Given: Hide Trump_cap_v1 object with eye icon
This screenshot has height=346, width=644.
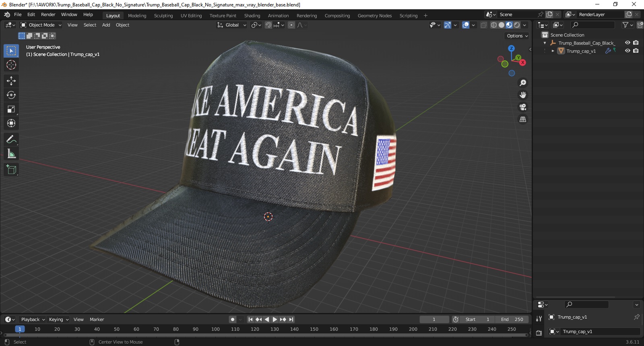Looking at the screenshot, I should click(x=627, y=51).
